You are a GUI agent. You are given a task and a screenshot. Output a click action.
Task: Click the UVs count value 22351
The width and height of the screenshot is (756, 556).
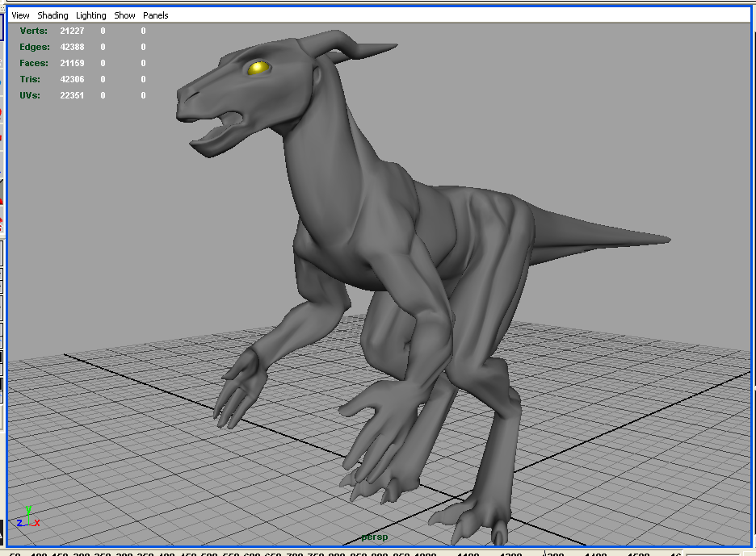click(72, 95)
